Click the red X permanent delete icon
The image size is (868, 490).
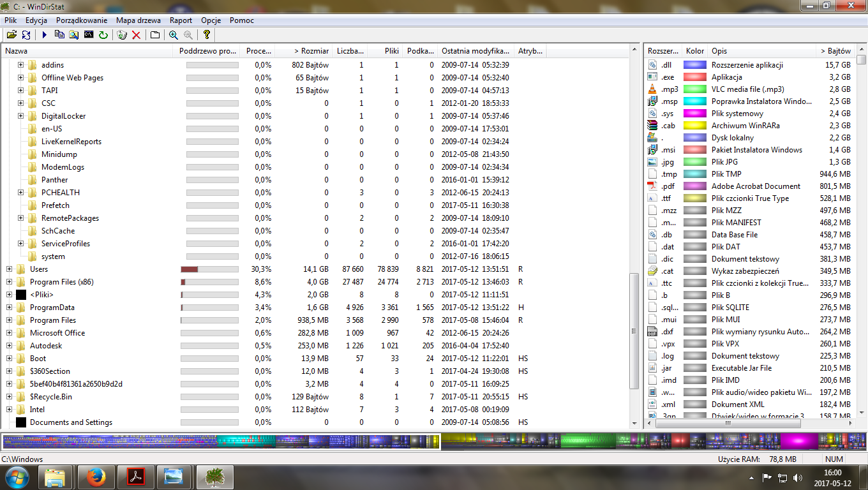(x=136, y=34)
